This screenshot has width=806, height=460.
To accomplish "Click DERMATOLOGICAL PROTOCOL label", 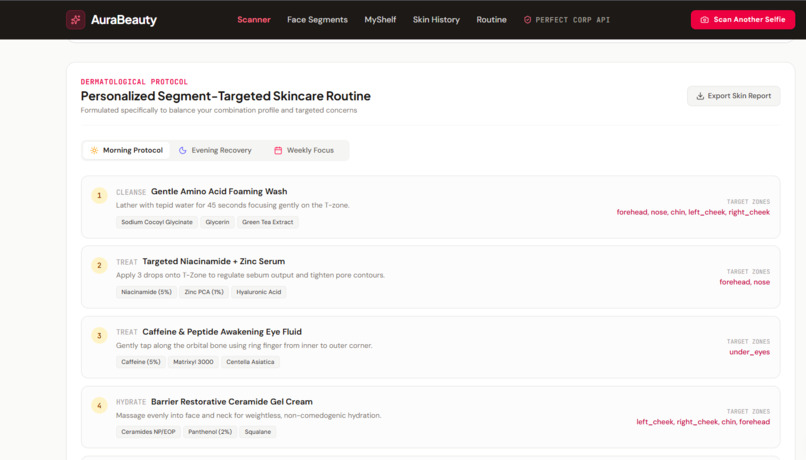I will click(x=134, y=82).
